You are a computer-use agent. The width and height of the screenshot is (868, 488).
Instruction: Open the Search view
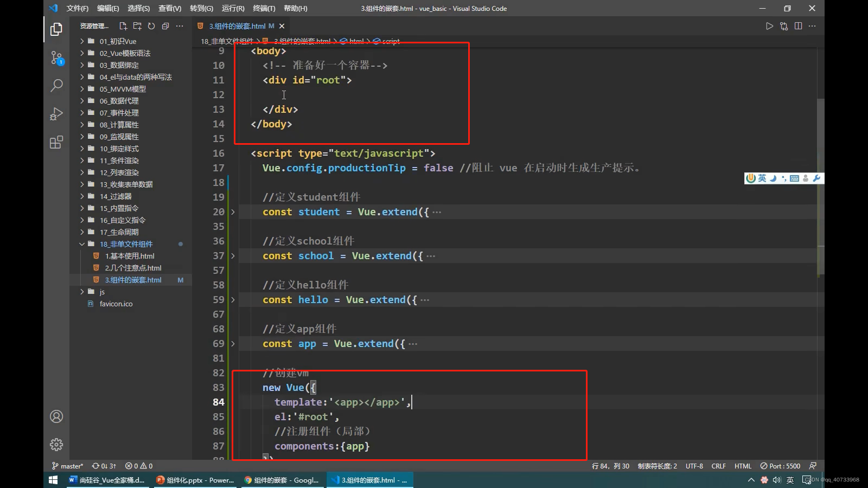pyautogui.click(x=56, y=86)
